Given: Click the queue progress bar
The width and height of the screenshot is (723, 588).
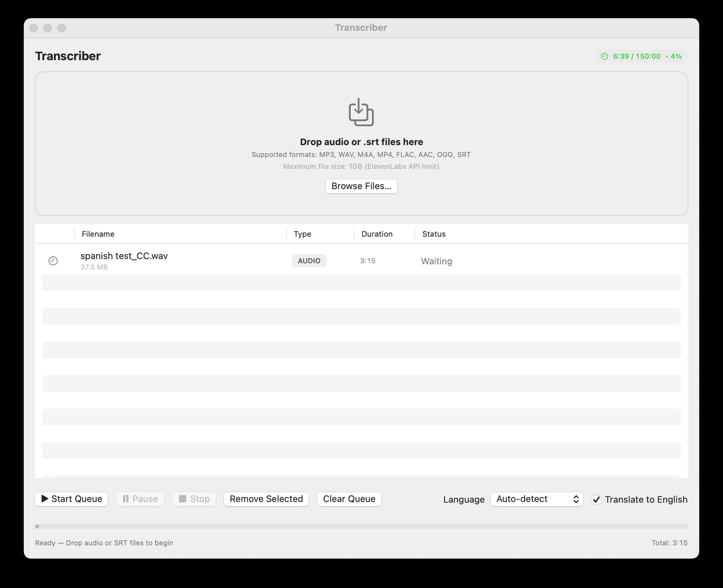Looking at the screenshot, I should point(361,526).
